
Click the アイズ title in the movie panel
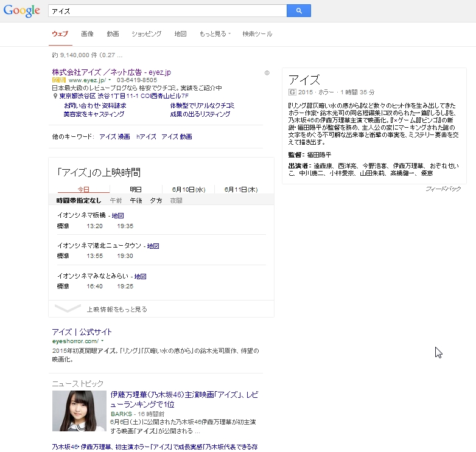pos(304,80)
